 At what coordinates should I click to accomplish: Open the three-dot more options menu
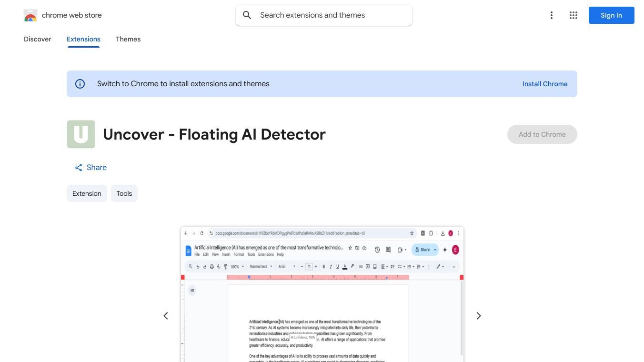click(552, 15)
